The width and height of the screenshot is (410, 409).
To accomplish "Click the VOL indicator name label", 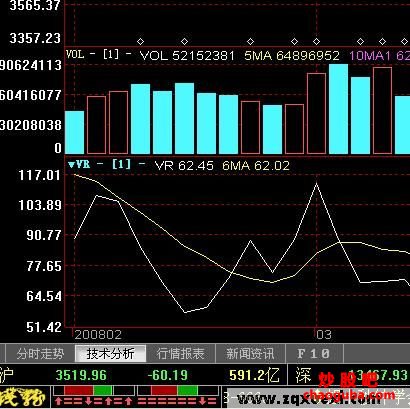I will [x=75, y=54].
